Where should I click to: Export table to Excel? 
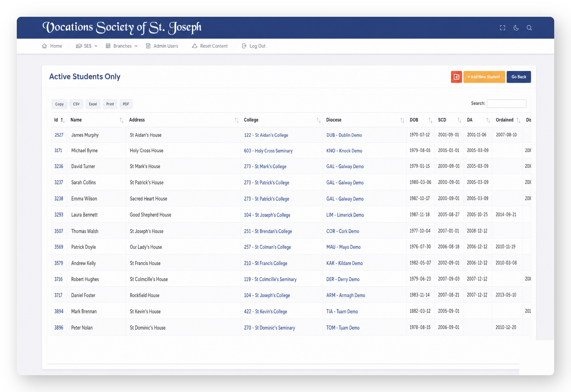[x=93, y=104]
